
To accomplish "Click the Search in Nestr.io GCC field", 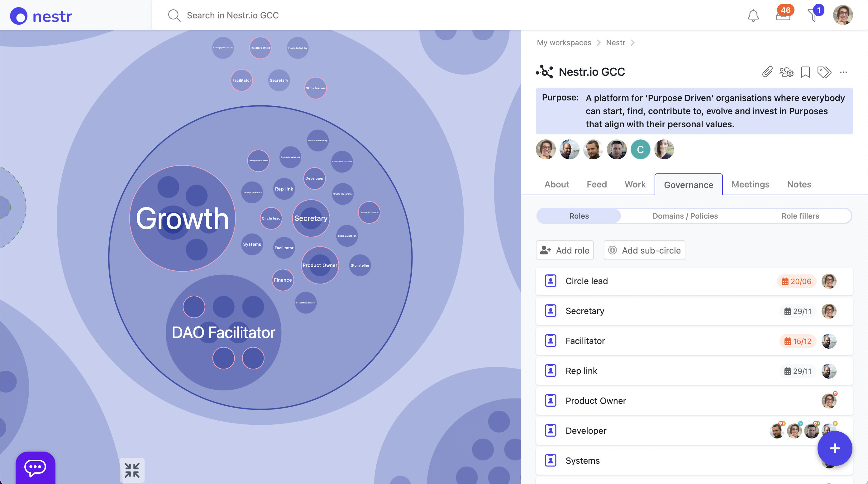I will [232, 16].
